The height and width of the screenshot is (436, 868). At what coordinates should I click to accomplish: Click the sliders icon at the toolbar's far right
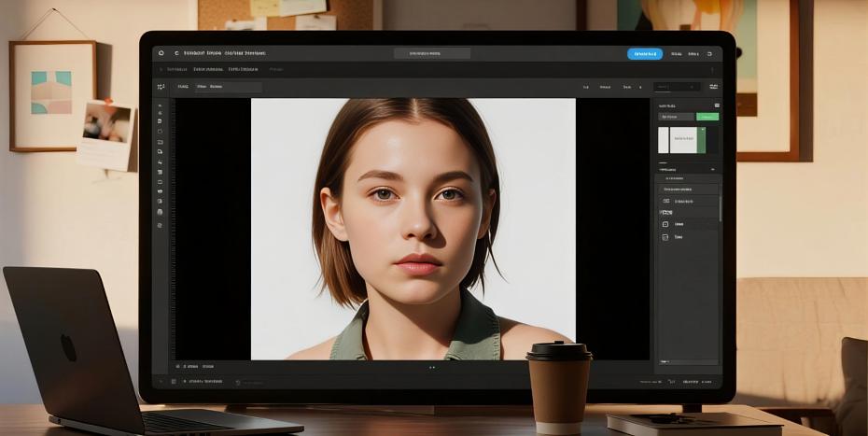pos(714,87)
